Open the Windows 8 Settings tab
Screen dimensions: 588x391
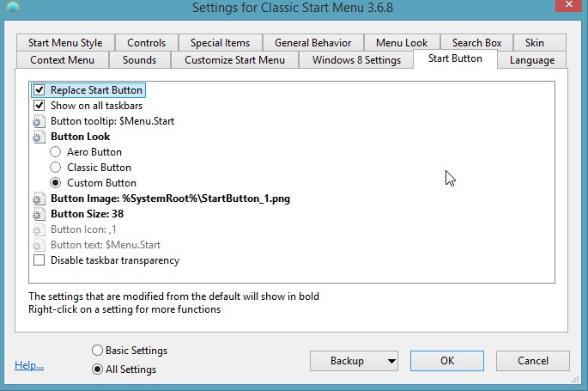355,60
